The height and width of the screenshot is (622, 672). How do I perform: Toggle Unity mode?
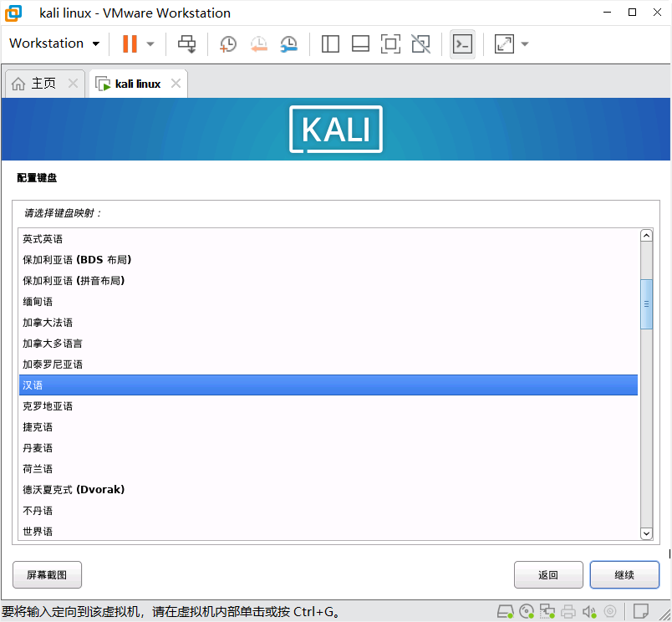click(420, 43)
